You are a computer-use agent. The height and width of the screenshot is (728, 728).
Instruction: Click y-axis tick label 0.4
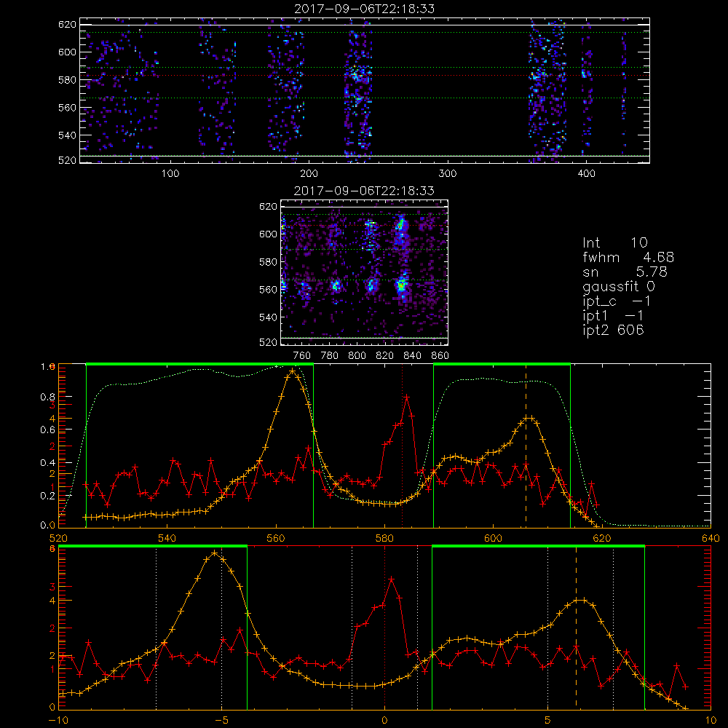pos(48,463)
